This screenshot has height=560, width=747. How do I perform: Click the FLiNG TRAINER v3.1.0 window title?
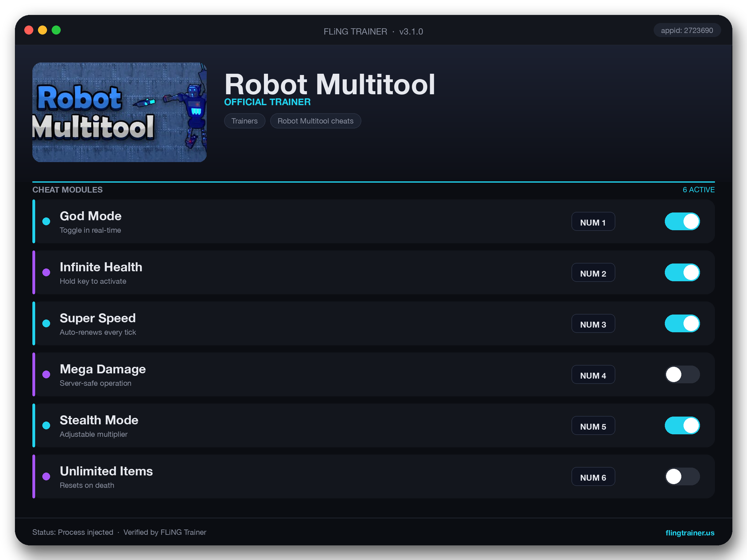373,31
